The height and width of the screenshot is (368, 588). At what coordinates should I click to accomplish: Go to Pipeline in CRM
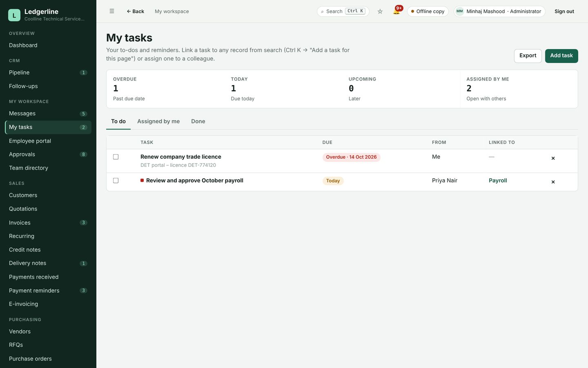(x=48, y=73)
